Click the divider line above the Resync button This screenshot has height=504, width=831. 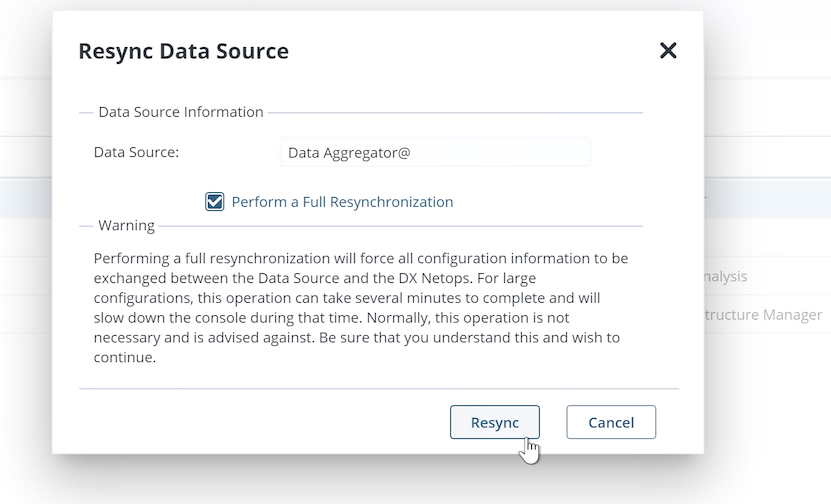[x=378, y=388]
